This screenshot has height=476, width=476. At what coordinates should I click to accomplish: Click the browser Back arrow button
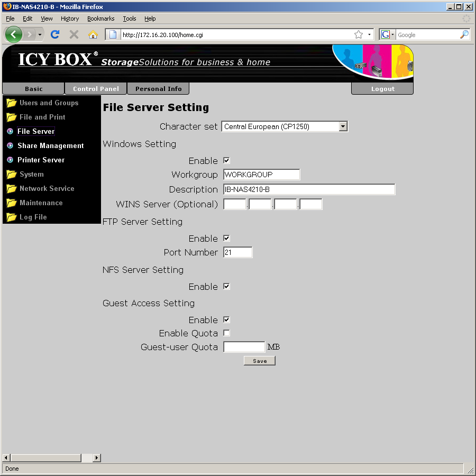13,34
